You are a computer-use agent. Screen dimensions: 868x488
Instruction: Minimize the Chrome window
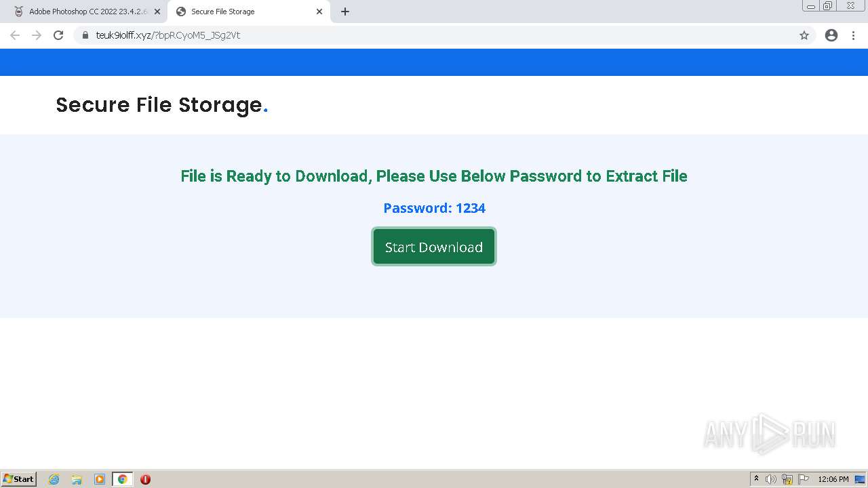coord(811,5)
